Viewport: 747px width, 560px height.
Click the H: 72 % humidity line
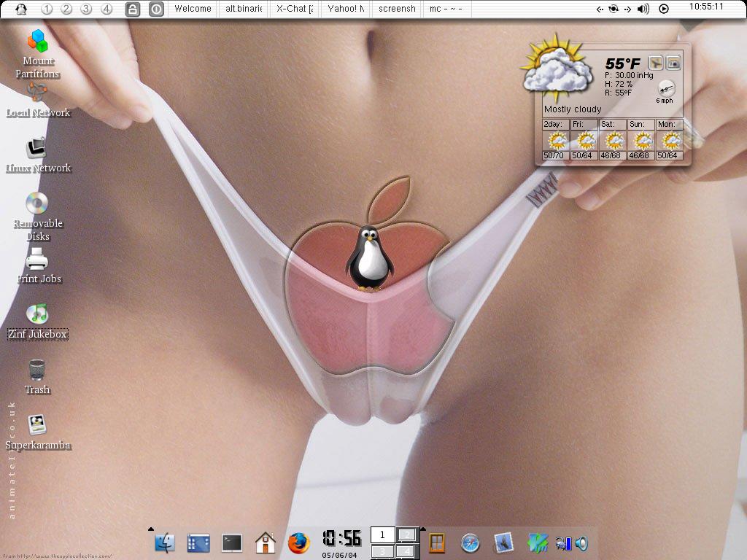click(619, 84)
